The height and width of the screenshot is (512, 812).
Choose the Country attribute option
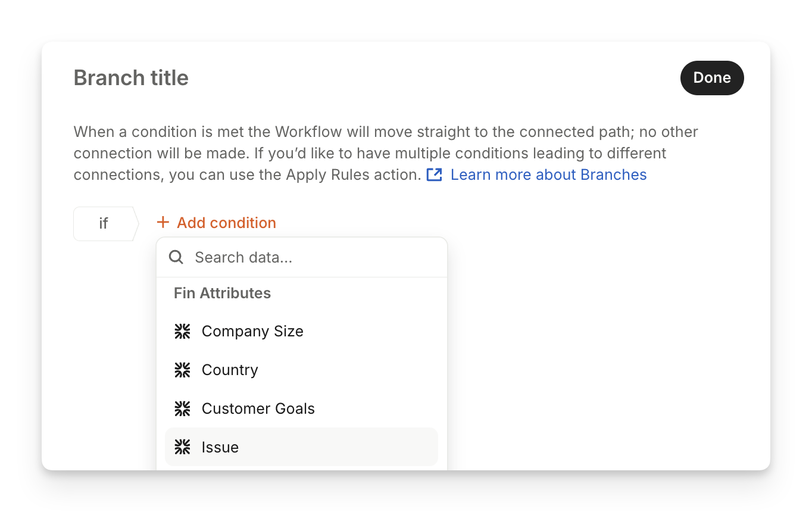(230, 370)
